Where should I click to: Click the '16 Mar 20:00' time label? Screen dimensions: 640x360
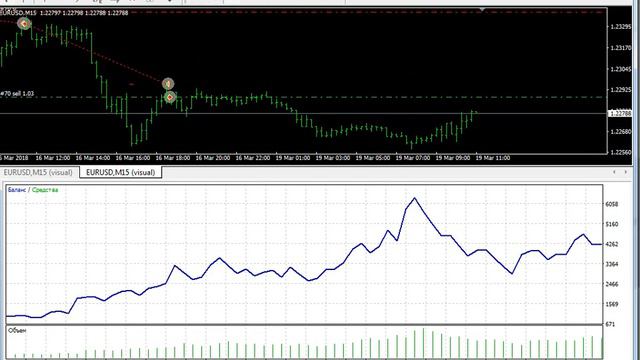pos(213,158)
